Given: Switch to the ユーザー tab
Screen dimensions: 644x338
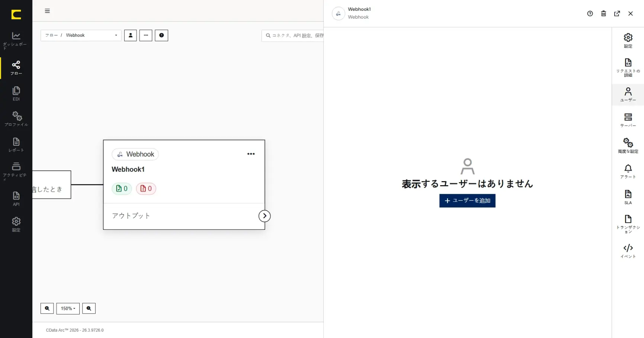Looking at the screenshot, I should click(x=628, y=95).
